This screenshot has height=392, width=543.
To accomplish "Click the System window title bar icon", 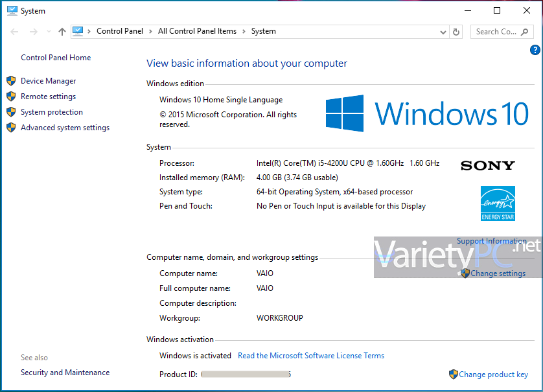I will [12, 10].
